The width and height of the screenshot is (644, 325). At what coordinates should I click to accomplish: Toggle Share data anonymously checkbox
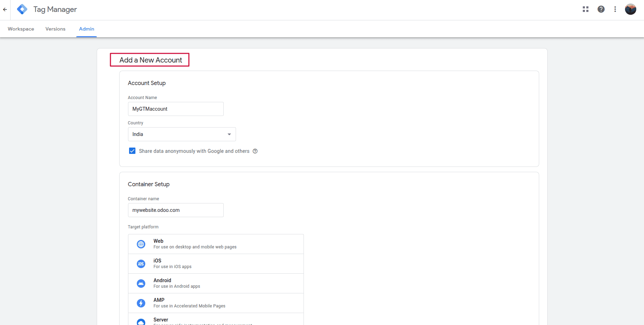132,151
